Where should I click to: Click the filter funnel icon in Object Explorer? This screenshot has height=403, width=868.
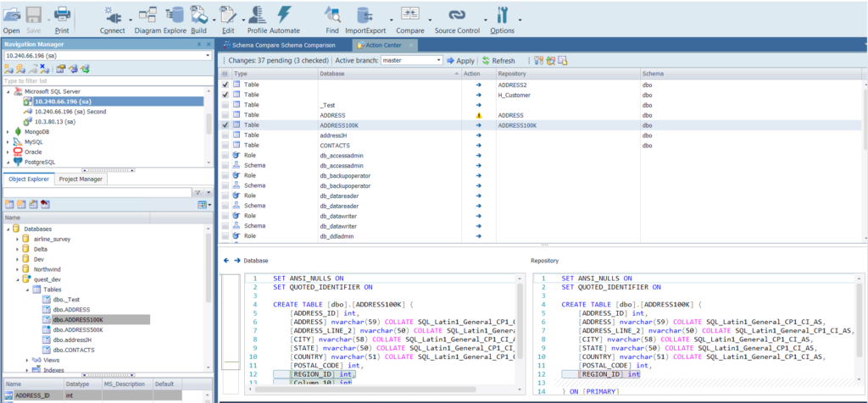click(198, 192)
